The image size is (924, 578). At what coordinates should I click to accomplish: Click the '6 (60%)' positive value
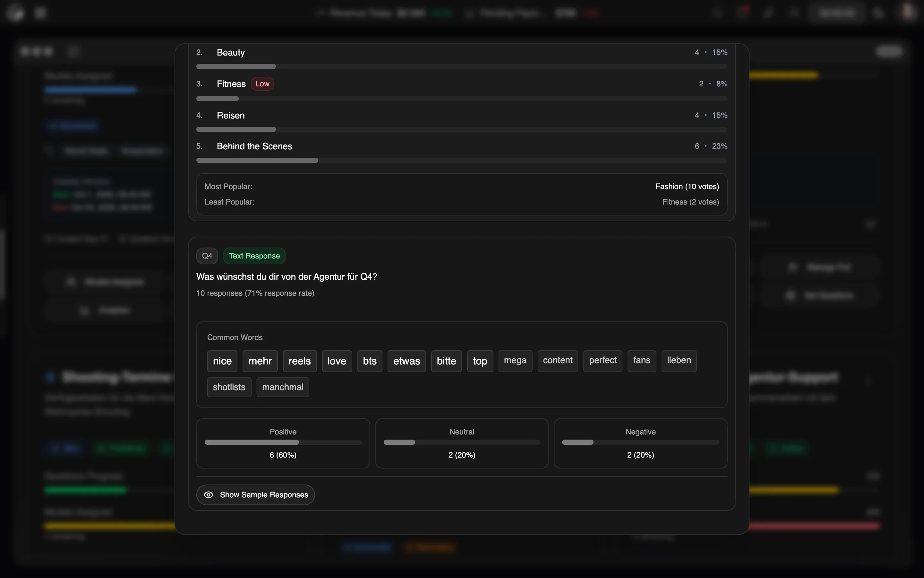coord(283,455)
